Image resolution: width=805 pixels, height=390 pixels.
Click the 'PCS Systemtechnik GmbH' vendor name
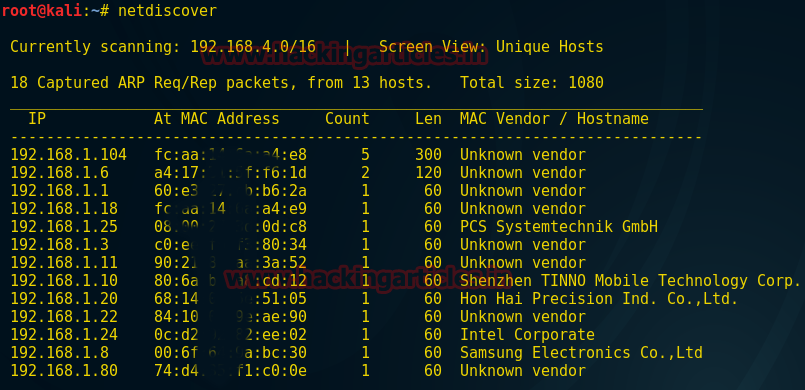pyautogui.click(x=559, y=227)
